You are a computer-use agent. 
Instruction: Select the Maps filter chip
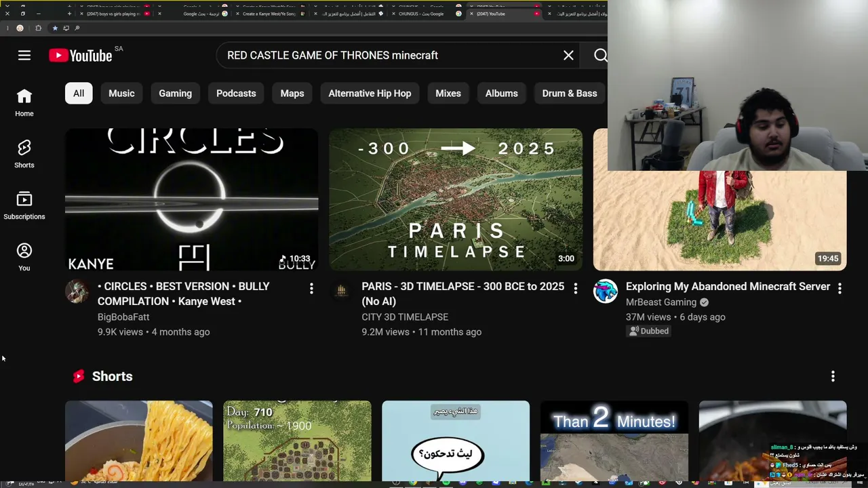click(x=292, y=94)
